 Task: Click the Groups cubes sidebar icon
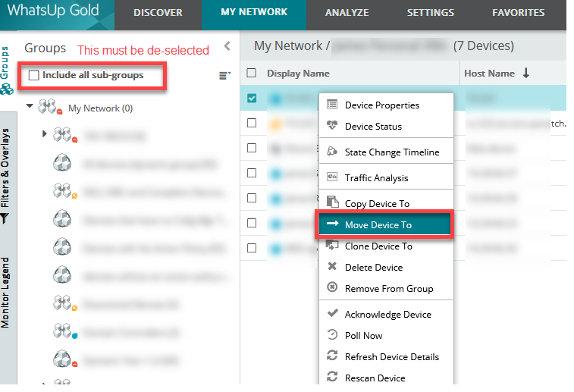pos(7,89)
